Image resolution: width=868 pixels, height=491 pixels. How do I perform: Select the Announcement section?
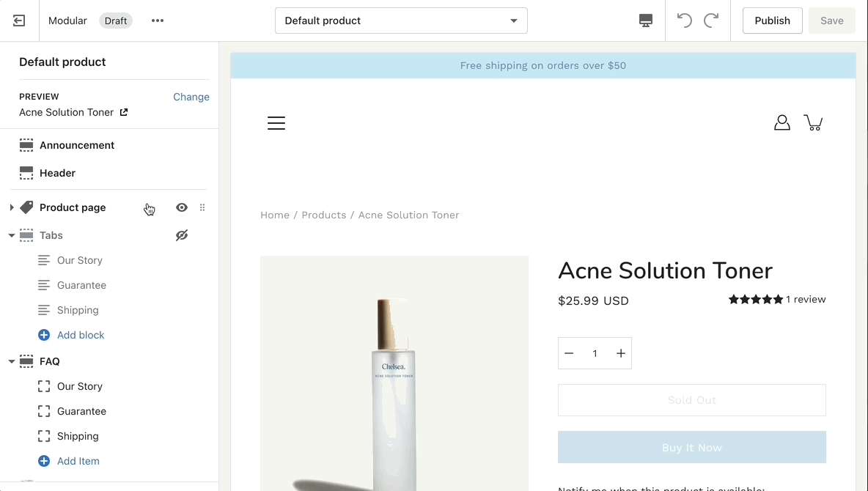click(77, 145)
